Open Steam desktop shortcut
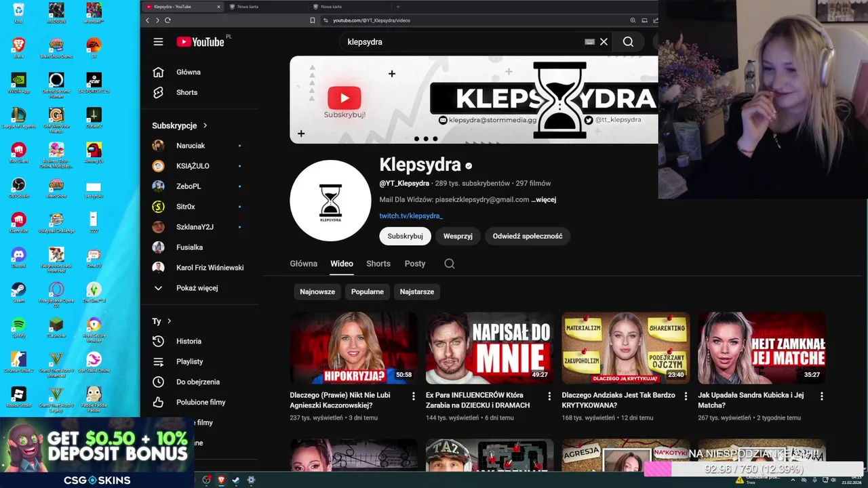This screenshot has width=868, height=488. point(18,291)
